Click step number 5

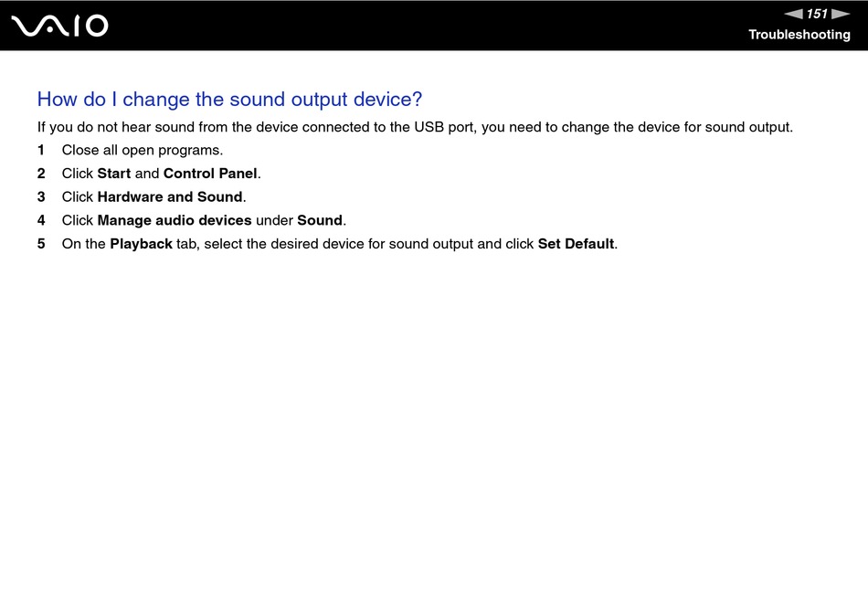tap(41, 244)
